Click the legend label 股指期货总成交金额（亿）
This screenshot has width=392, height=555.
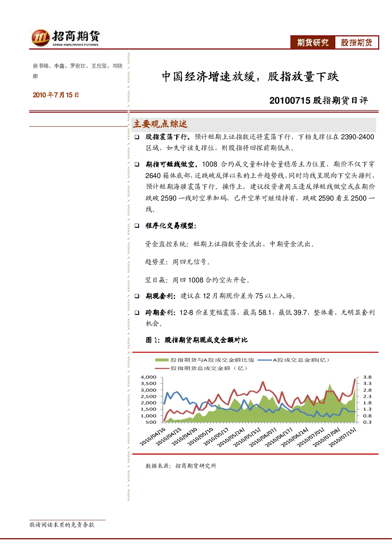coord(209,368)
